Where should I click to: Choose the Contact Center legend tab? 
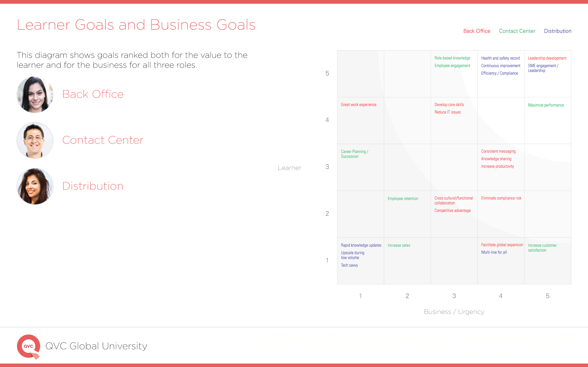pos(517,31)
